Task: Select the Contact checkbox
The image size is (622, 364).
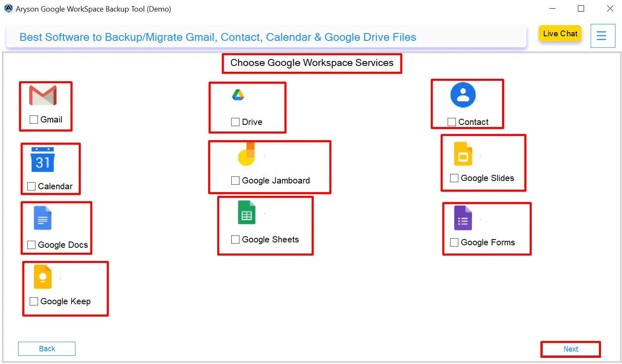Action: pos(451,122)
